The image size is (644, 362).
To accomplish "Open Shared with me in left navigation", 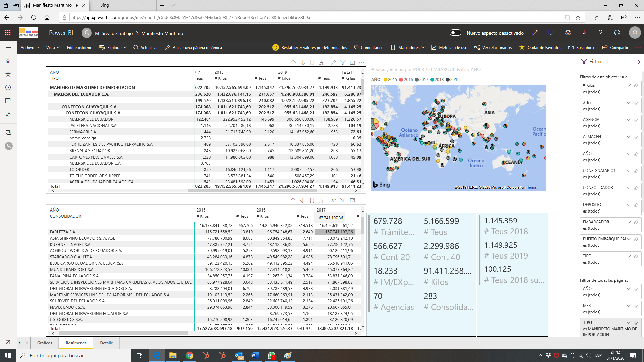I will pyautogui.click(x=8, y=114).
